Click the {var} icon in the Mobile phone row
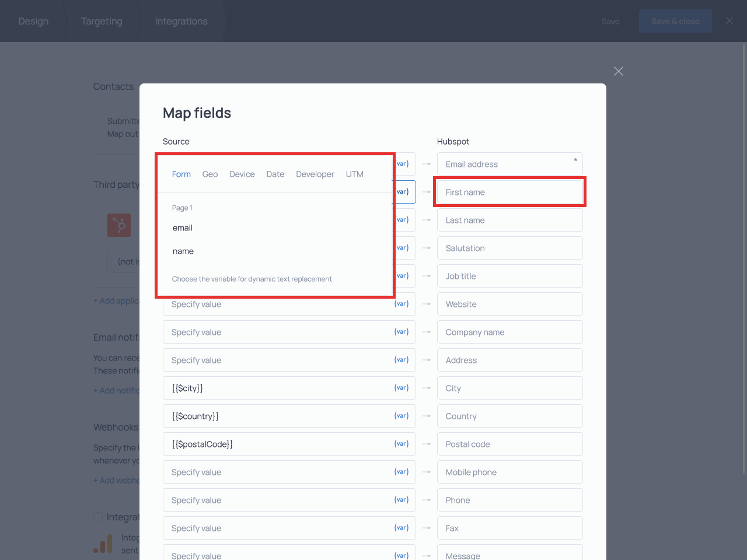The image size is (747, 560). pos(402,472)
